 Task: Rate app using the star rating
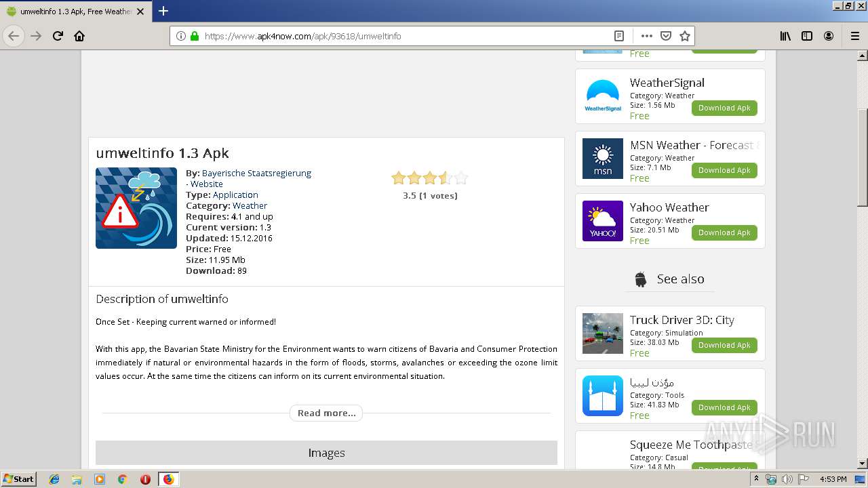pyautogui.click(x=430, y=178)
